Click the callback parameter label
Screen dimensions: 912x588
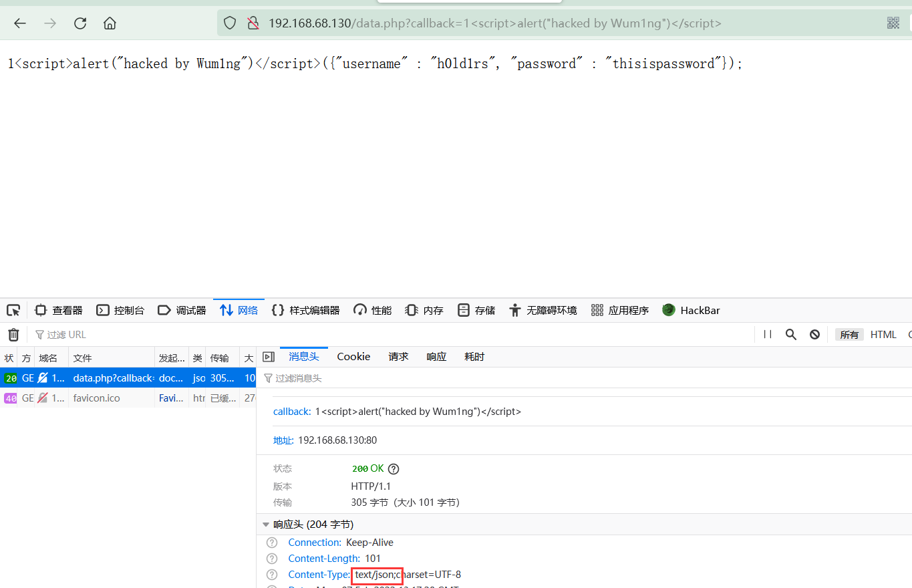tap(292, 412)
